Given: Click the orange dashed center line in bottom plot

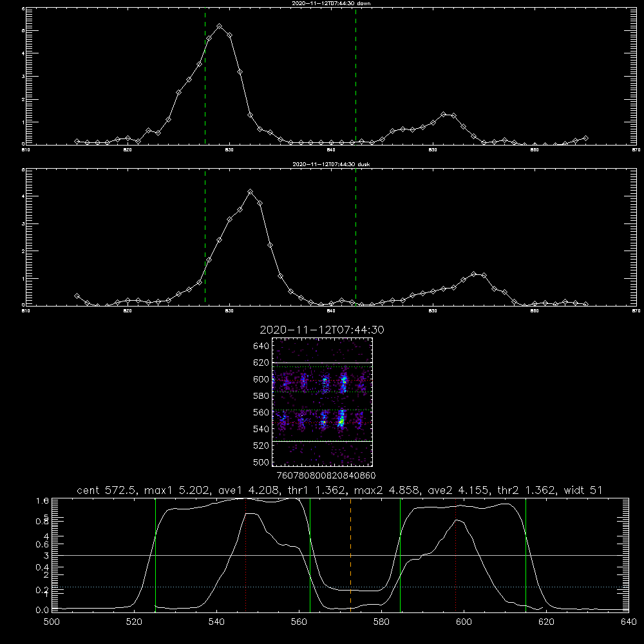Looking at the screenshot, I should [x=350, y=555].
